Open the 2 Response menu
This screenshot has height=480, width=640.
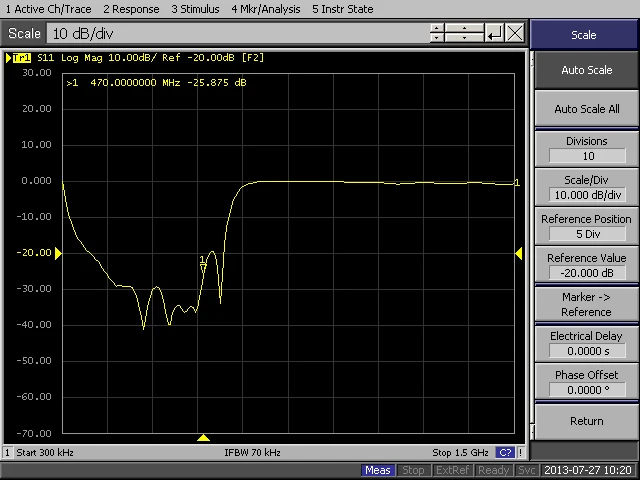[131, 9]
